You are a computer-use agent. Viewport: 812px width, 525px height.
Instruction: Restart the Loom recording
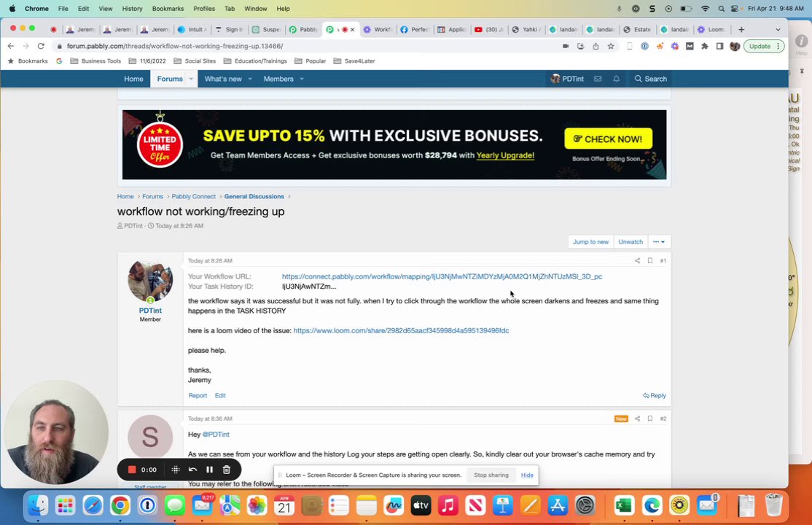coord(192,470)
